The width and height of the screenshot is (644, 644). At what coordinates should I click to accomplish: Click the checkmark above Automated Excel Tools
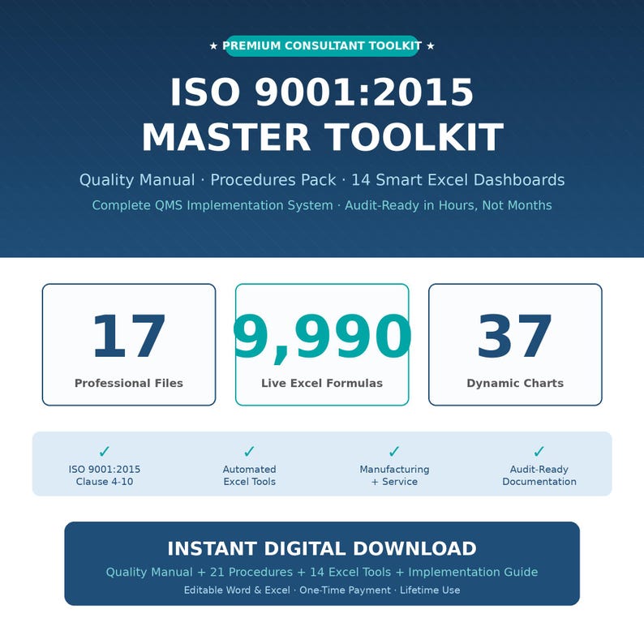(x=249, y=452)
